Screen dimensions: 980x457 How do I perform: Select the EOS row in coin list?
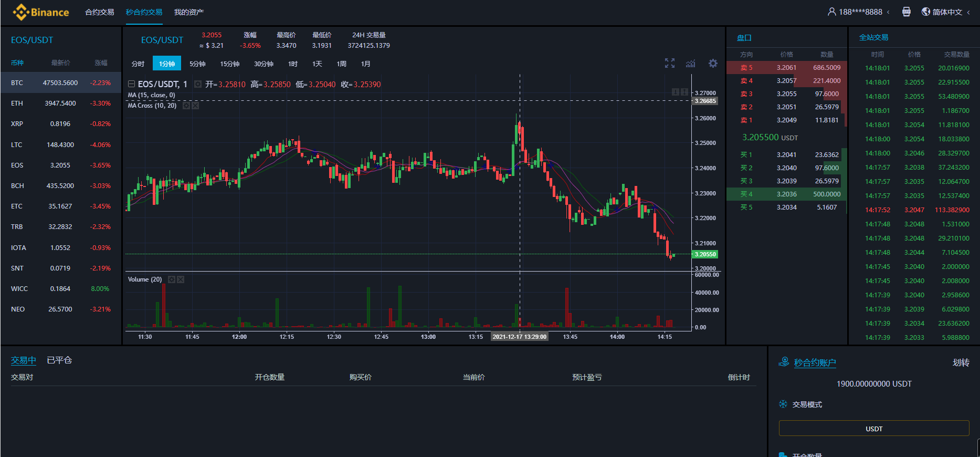click(x=61, y=165)
